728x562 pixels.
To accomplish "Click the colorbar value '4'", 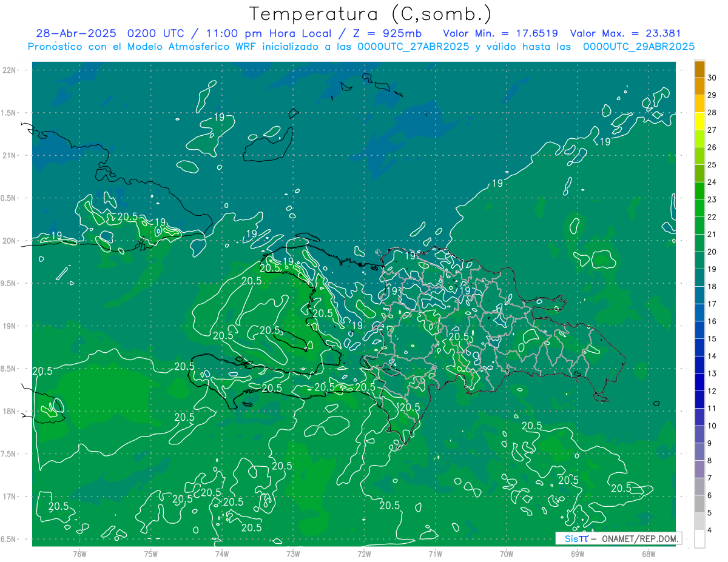I will tap(710, 530).
